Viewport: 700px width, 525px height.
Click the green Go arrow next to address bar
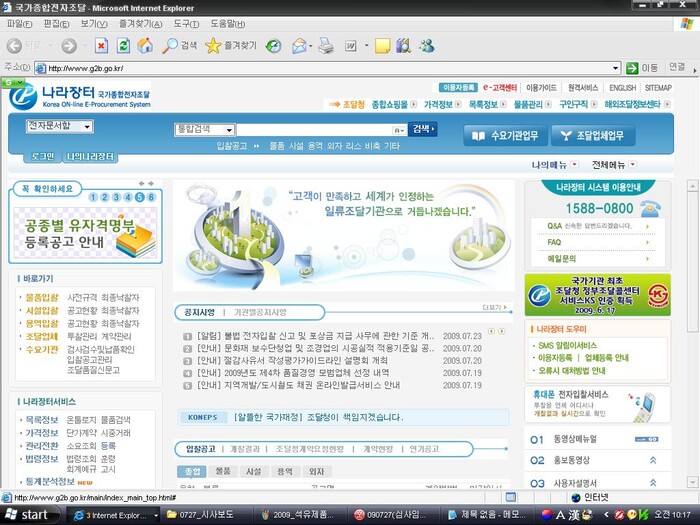pyautogui.click(x=632, y=68)
